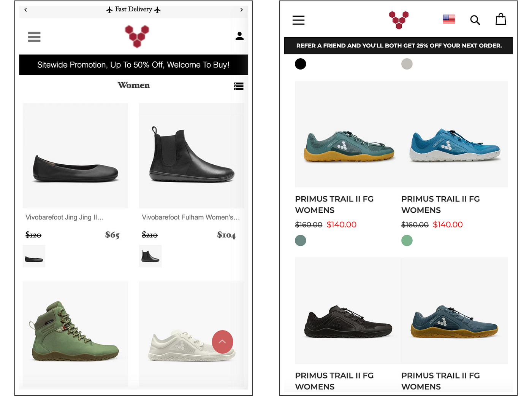The height and width of the screenshot is (396, 532).
Task: Open the Vivobarefoot Jing Jing II product link
Action: [65, 217]
